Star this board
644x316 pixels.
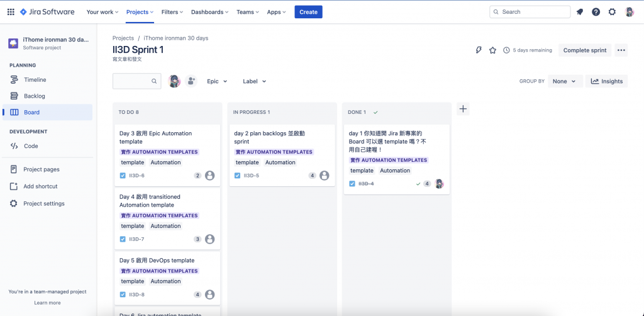tap(493, 50)
